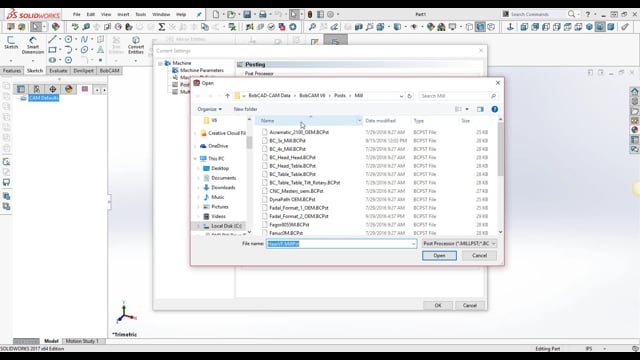Image resolution: width=640 pixels, height=360 pixels.
Task: Click the Refresh icon in Open dialog address bar
Action: (409, 96)
